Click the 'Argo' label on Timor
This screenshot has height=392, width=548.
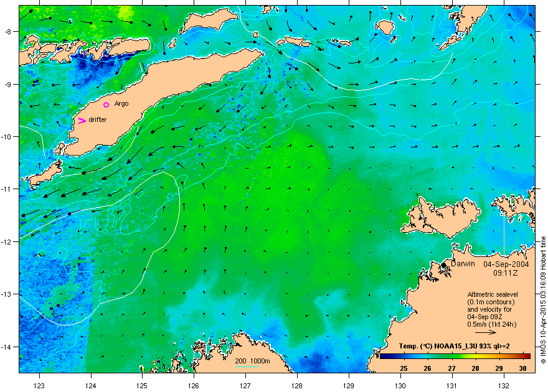(x=121, y=104)
